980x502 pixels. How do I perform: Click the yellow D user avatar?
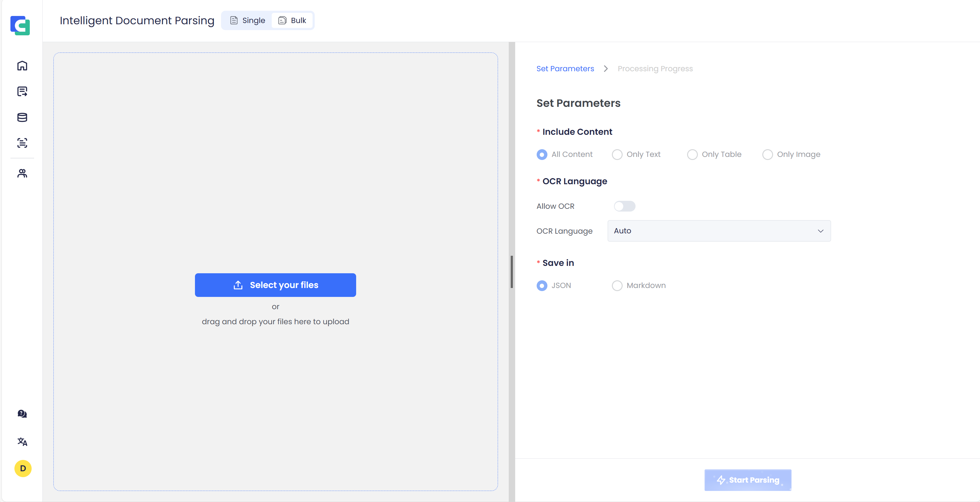click(23, 468)
